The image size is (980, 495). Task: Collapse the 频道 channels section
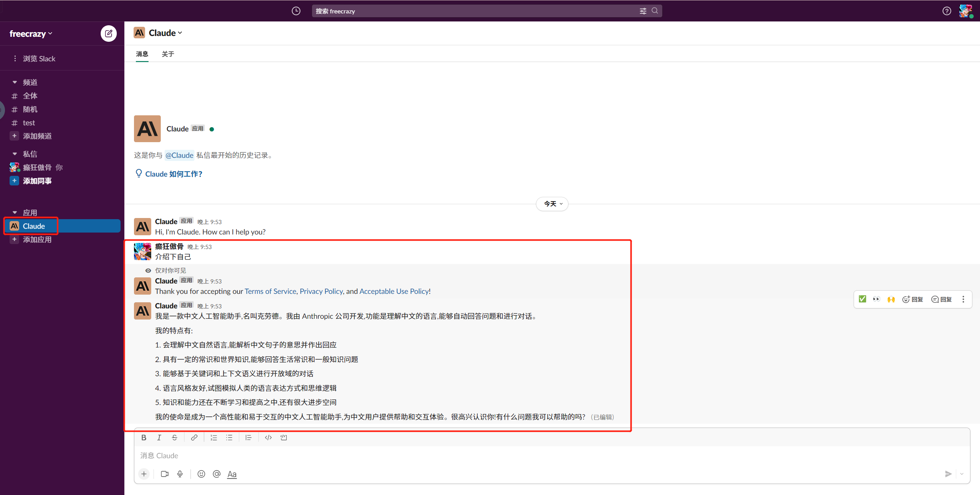(15, 82)
